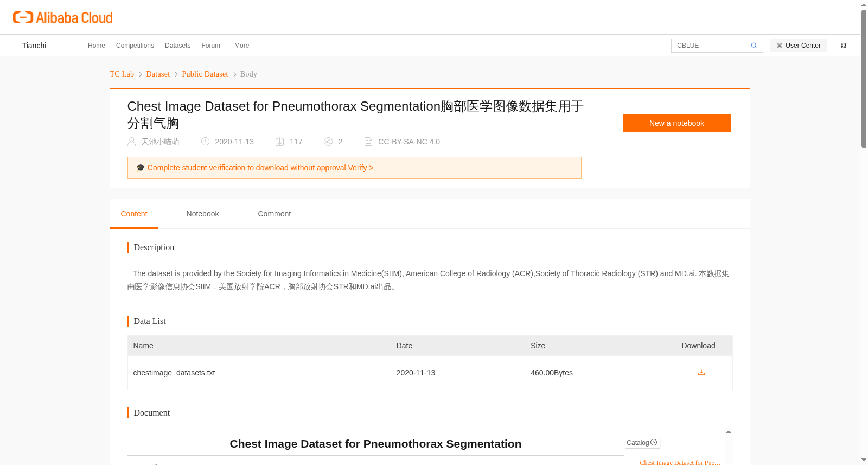This screenshot has width=868, height=465.
Task: Click the document pane's scroll up arrow
Action: pos(729,432)
